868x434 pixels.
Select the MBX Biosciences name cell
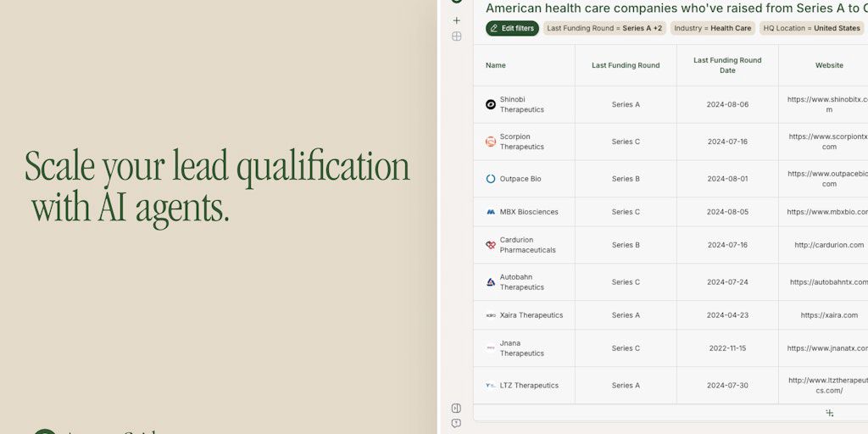click(x=524, y=212)
